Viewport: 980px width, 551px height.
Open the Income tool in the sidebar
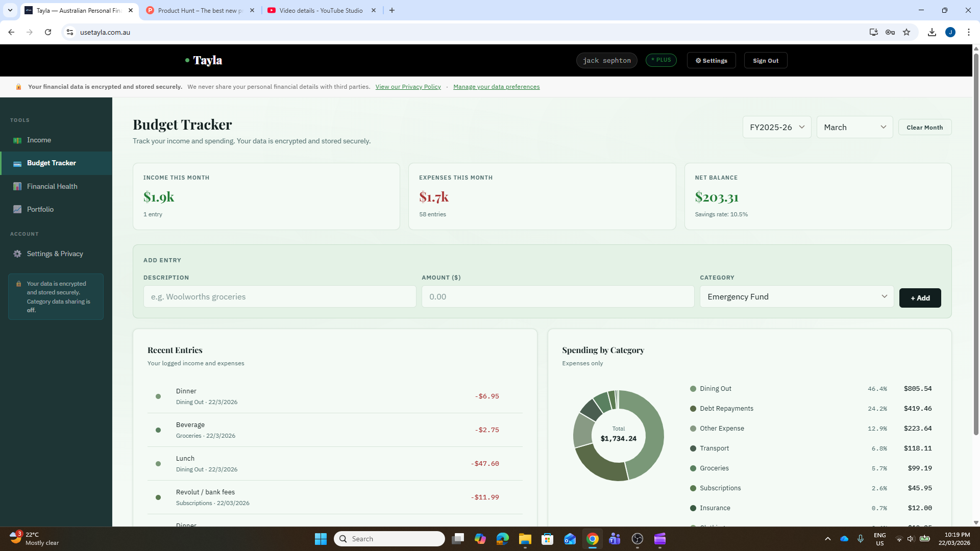39,140
